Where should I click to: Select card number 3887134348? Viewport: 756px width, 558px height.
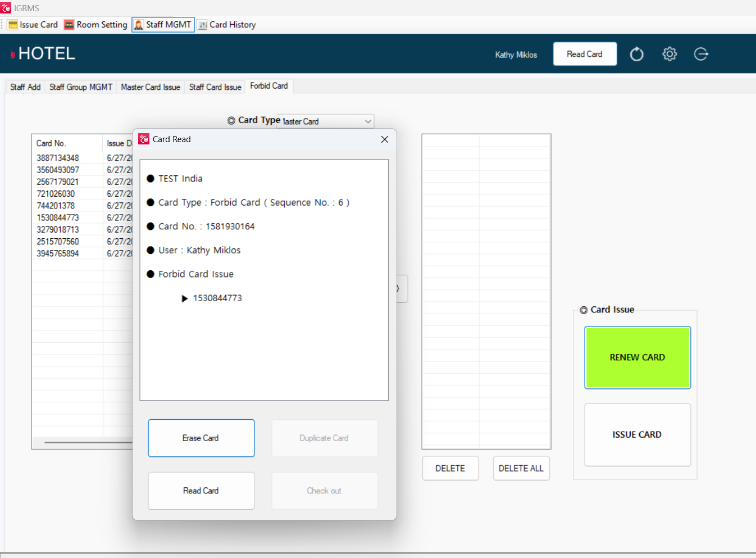pos(58,158)
